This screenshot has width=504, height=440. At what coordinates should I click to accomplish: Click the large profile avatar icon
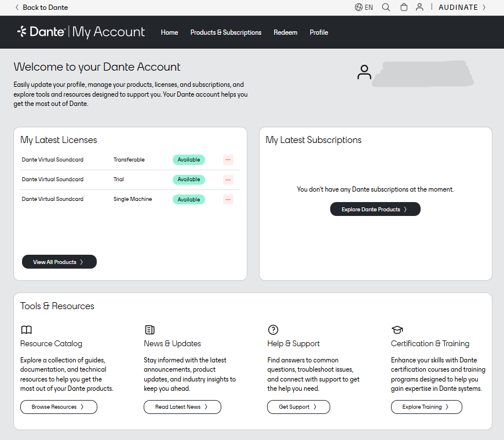click(364, 72)
